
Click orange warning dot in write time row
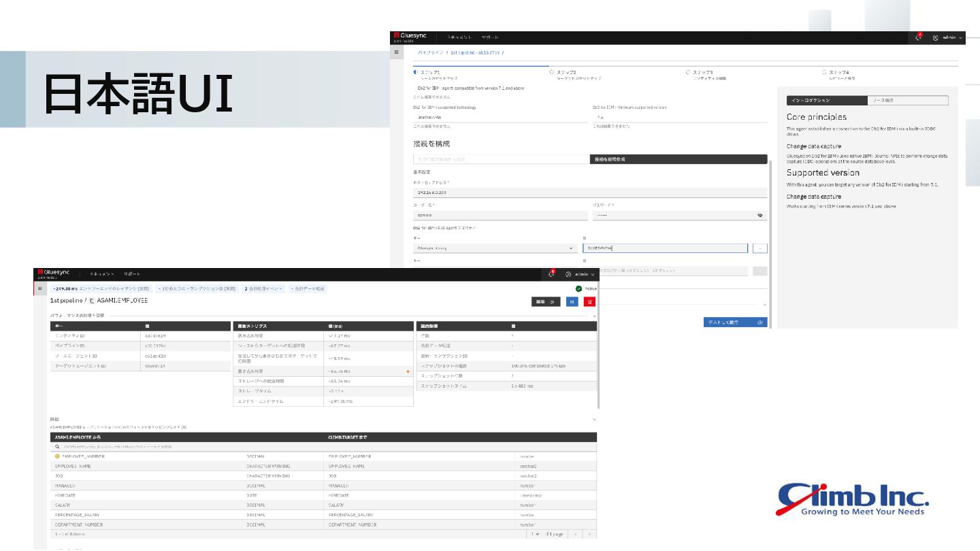(408, 371)
